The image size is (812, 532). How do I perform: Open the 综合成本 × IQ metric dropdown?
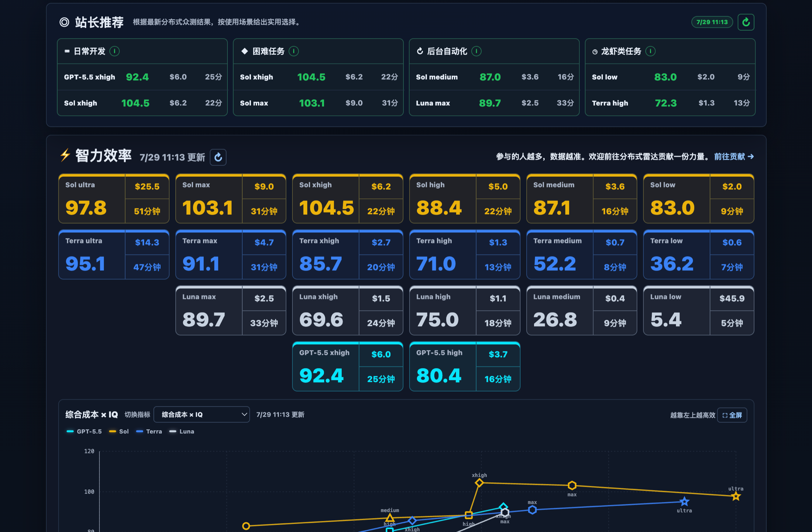(202, 415)
